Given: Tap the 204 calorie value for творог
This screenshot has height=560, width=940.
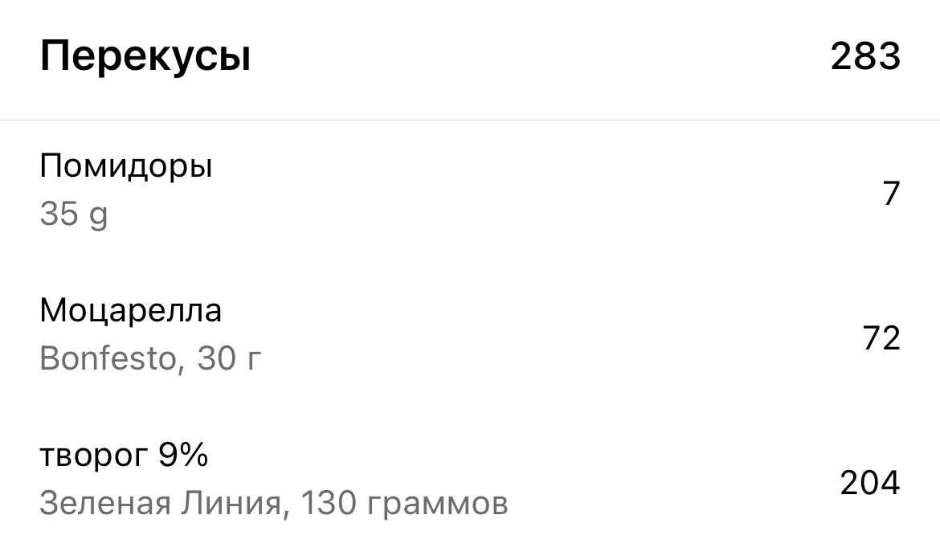Looking at the screenshot, I should click(x=870, y=483).
